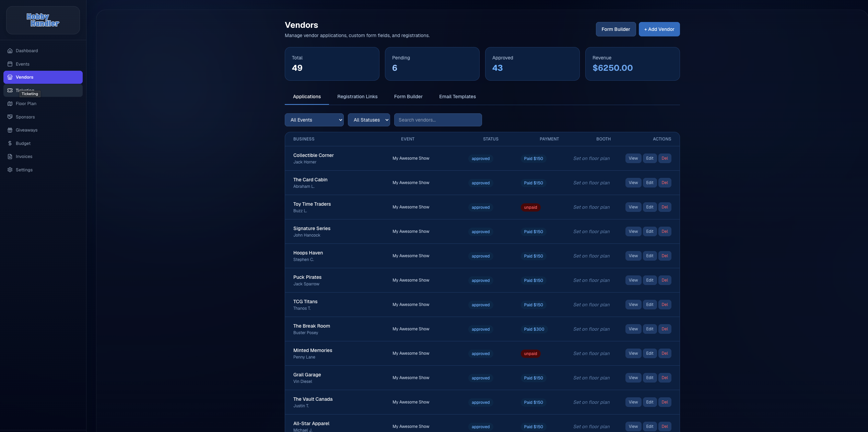View the Grail Garage vendor
Viewport: 868px width, 432px height.
pyautogui.click(x=633, y=378)
